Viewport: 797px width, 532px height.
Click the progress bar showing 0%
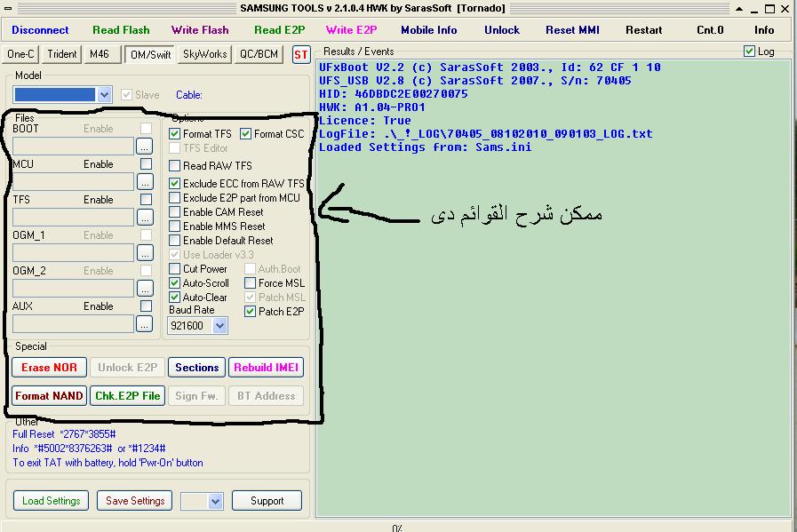(398, 528)
